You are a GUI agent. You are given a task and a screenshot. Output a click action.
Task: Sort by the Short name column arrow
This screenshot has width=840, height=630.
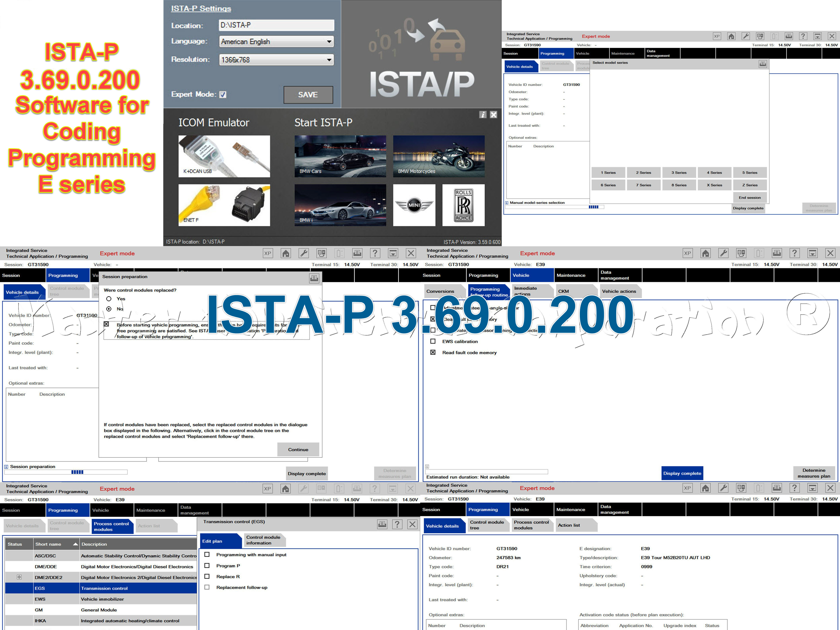pyautogui.click(x=76, y=544)
